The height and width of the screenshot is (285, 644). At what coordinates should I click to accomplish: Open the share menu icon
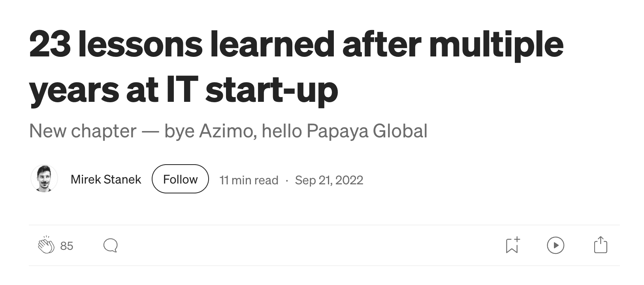click(600, 245)
